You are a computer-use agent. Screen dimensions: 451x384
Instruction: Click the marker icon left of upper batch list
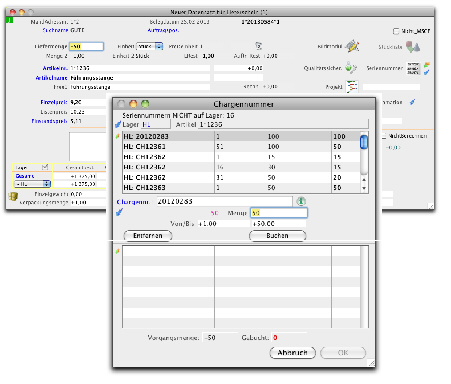(117, 136)
